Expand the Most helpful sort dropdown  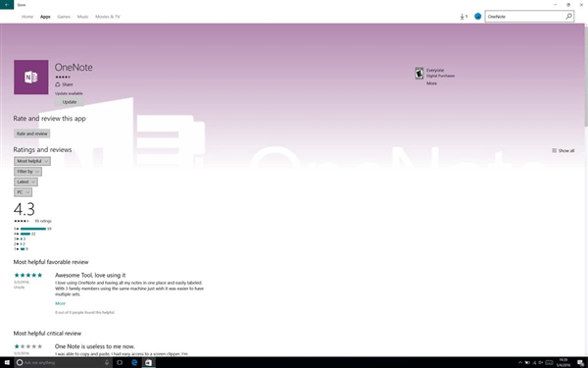32,161
